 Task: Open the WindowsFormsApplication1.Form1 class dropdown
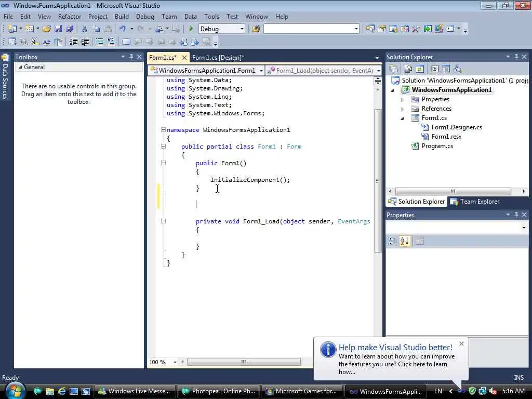[x=261, y=71]
